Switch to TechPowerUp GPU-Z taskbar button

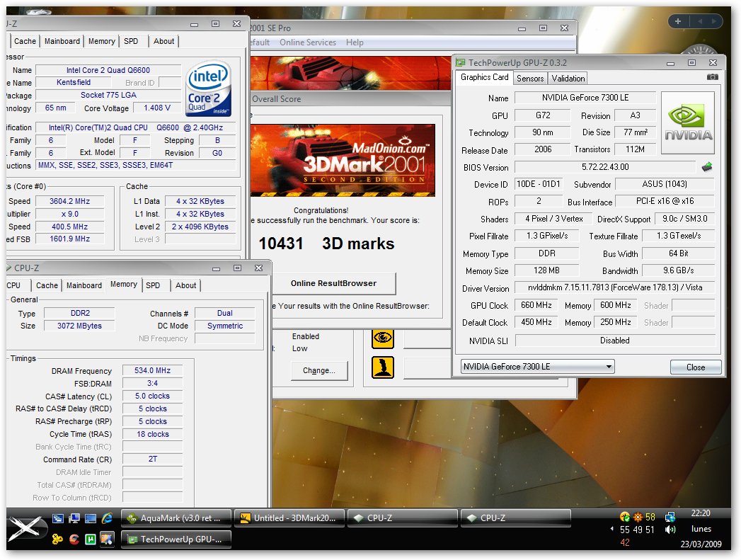[x=176, y=539]
